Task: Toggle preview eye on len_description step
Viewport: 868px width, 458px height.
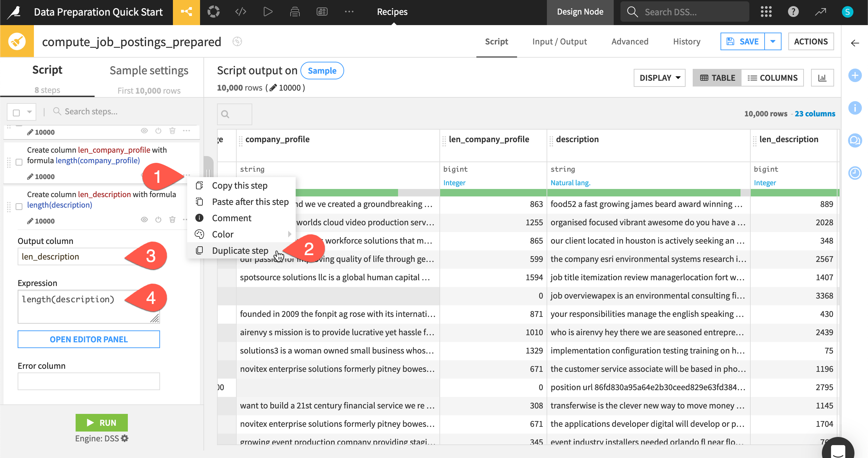Action: click(x=144, y=220)
